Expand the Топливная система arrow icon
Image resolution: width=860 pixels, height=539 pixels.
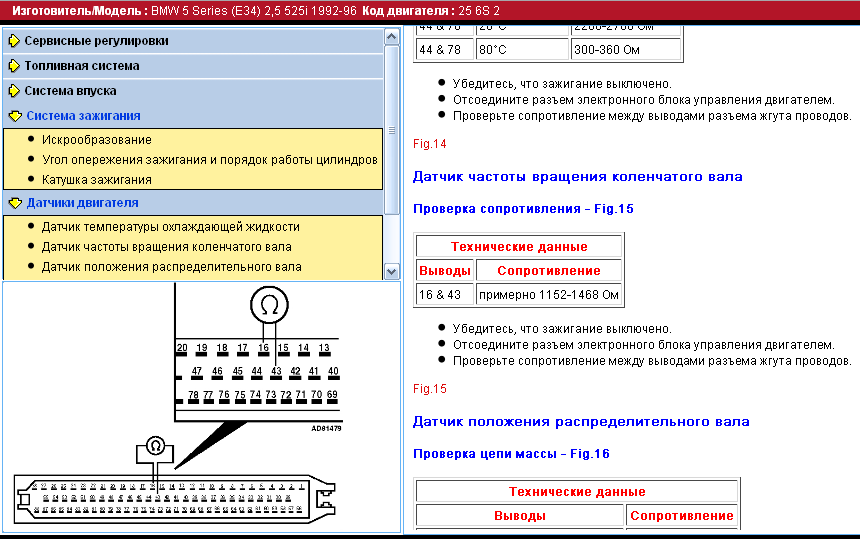pyautogui.click(x=14, y=66)
